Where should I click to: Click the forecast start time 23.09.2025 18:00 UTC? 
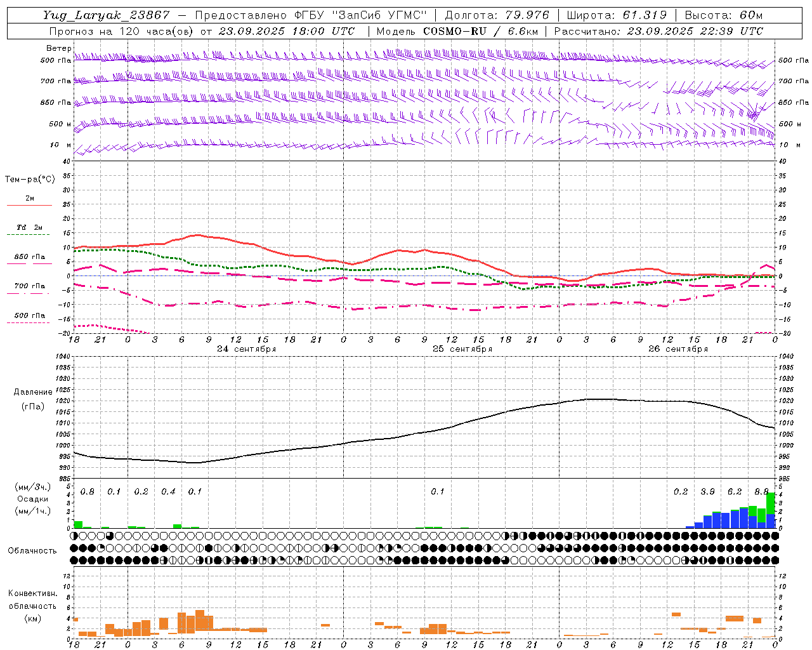pyautogui.click(x=287, y=31)
